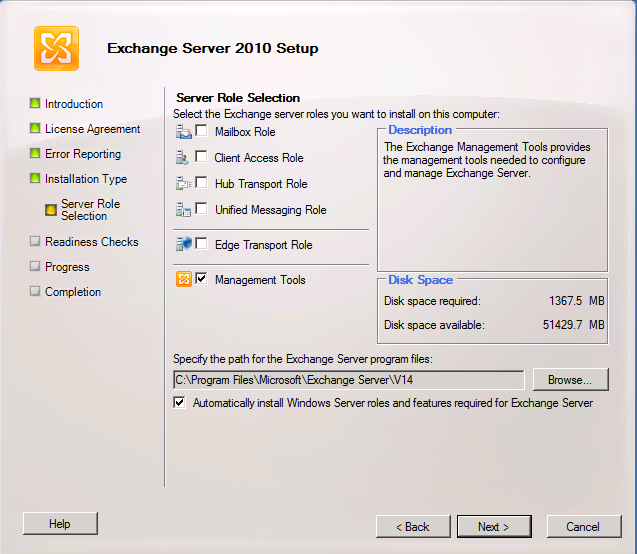Select the Progress step label
The width and height of the screenshot is (637, 554).
[x=67, y=267]
